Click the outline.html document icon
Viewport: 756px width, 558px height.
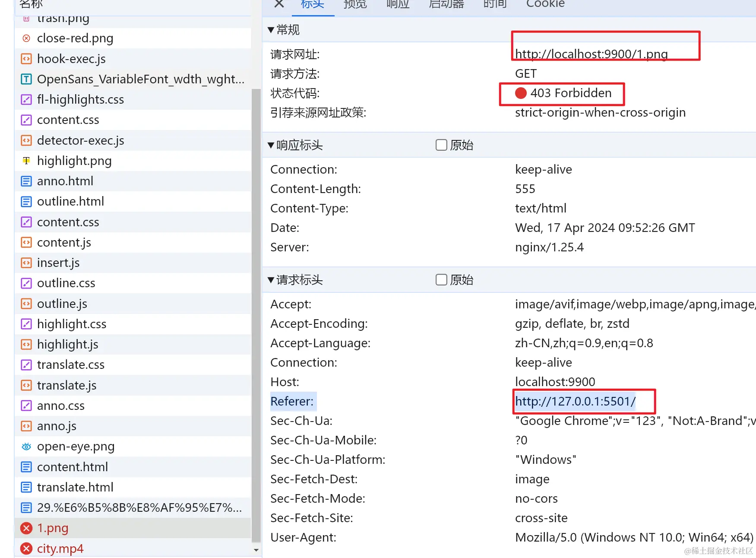[x=26, y=201]
